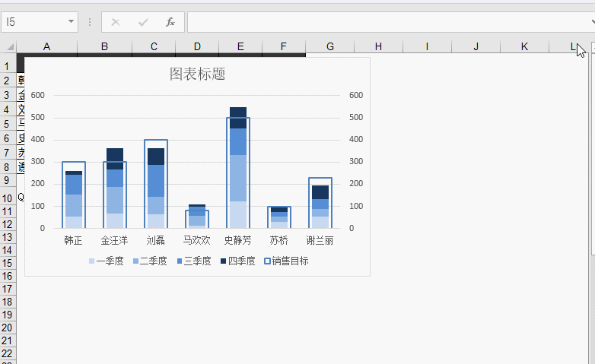Select row 15 header
Screen dimensions: 595x364
pos(8,263)
